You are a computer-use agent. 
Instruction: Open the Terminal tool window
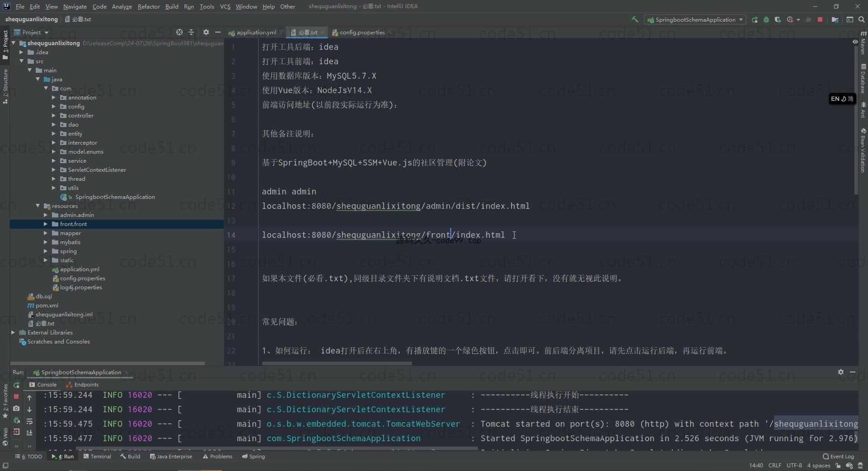[97, 457]
